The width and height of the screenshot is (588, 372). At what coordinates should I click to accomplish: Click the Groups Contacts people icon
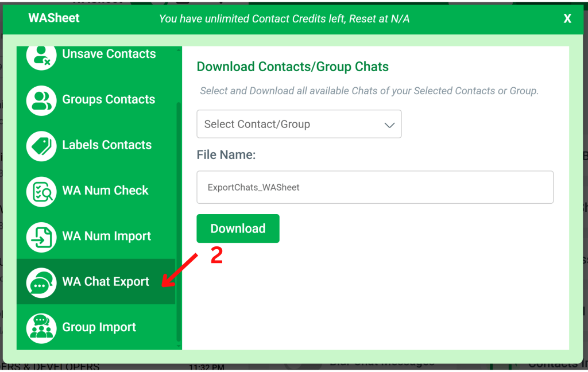[41, 100]
